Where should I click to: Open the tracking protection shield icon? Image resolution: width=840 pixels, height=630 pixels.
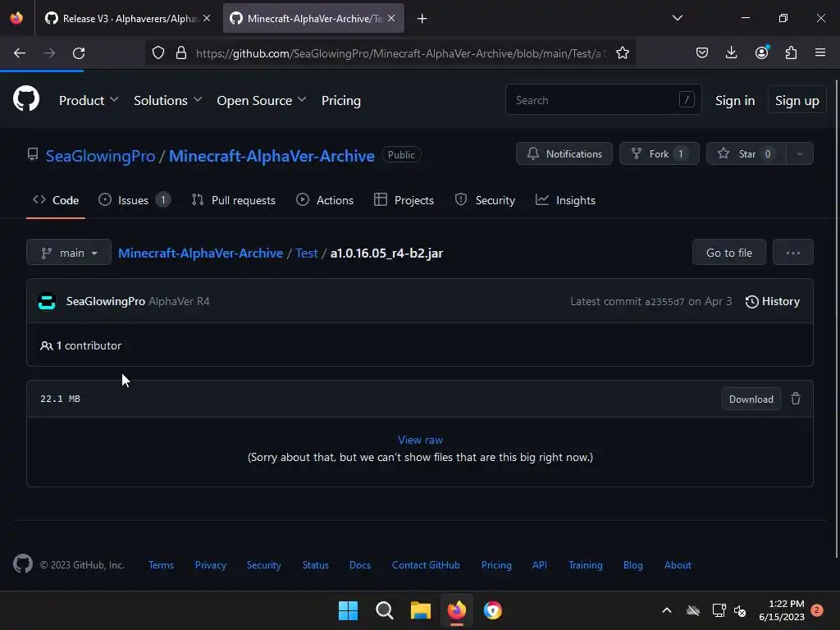(158, 53)
